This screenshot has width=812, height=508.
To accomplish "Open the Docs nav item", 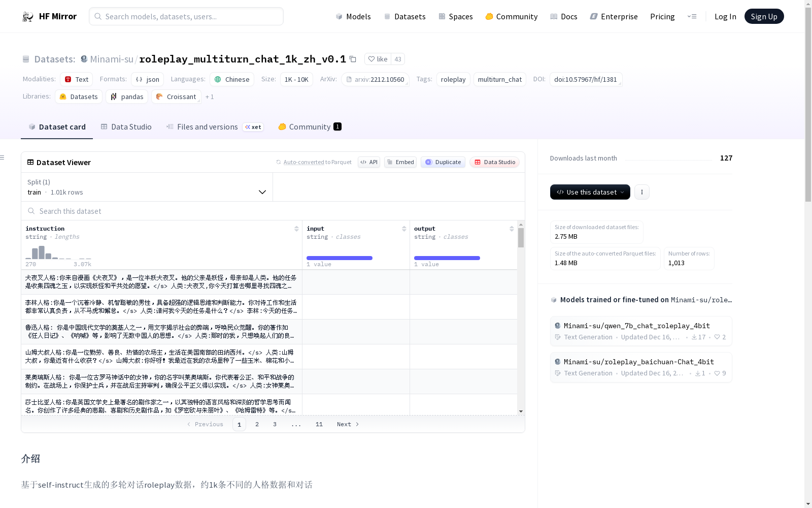I will click(x=564, y=16).
